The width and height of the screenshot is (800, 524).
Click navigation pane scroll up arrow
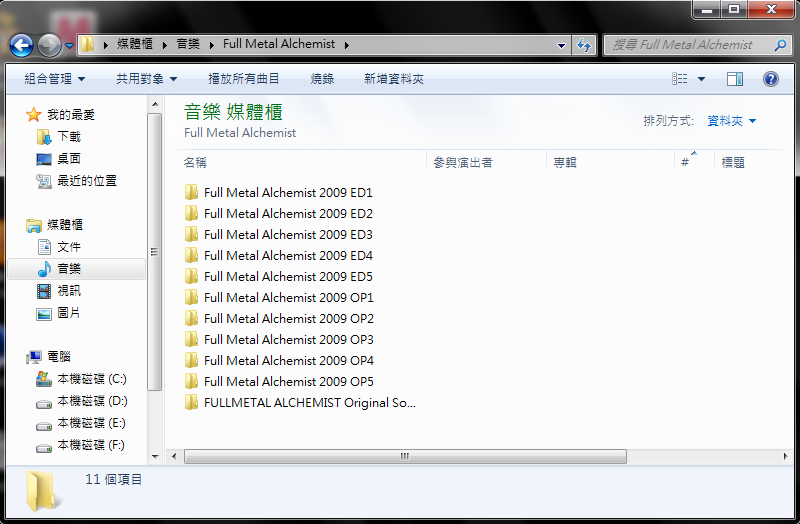[155, 104]
